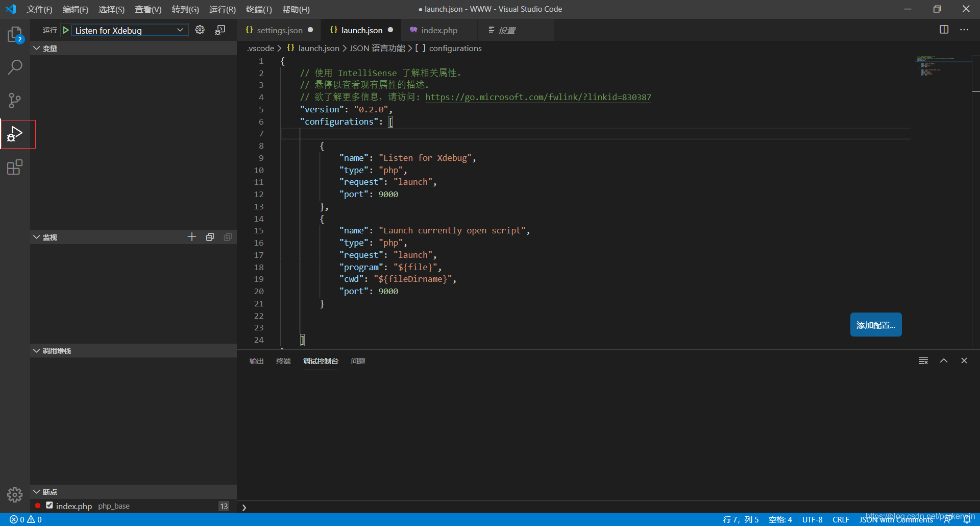This screenshot has width=980, height=526.
Task: Select the index.php breakpoint row
Action: pyautogui.click(x=133, y=506)
